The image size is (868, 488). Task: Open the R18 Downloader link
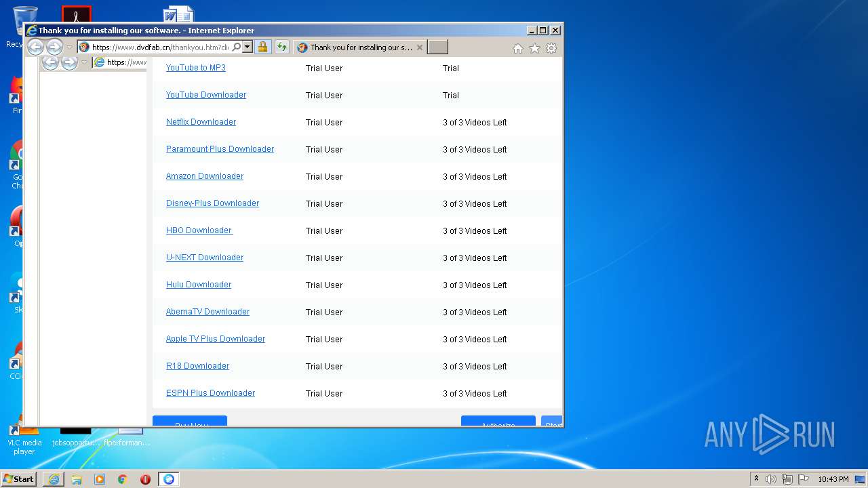(x=198, y=366)
